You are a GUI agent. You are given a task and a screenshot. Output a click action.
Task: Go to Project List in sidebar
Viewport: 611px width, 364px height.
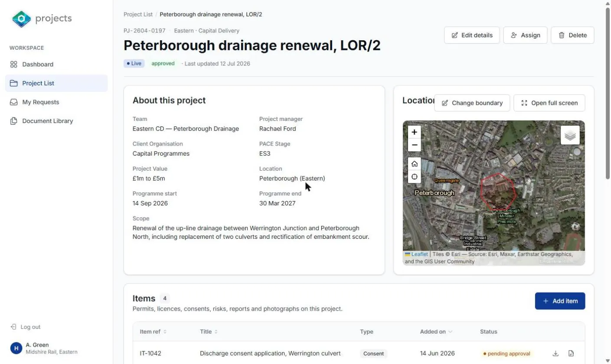point(56,83)
